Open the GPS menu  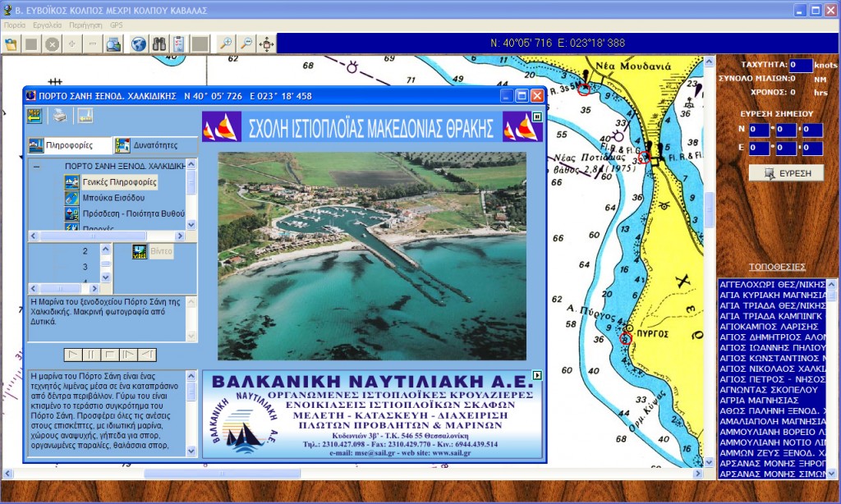coord(117,25)
